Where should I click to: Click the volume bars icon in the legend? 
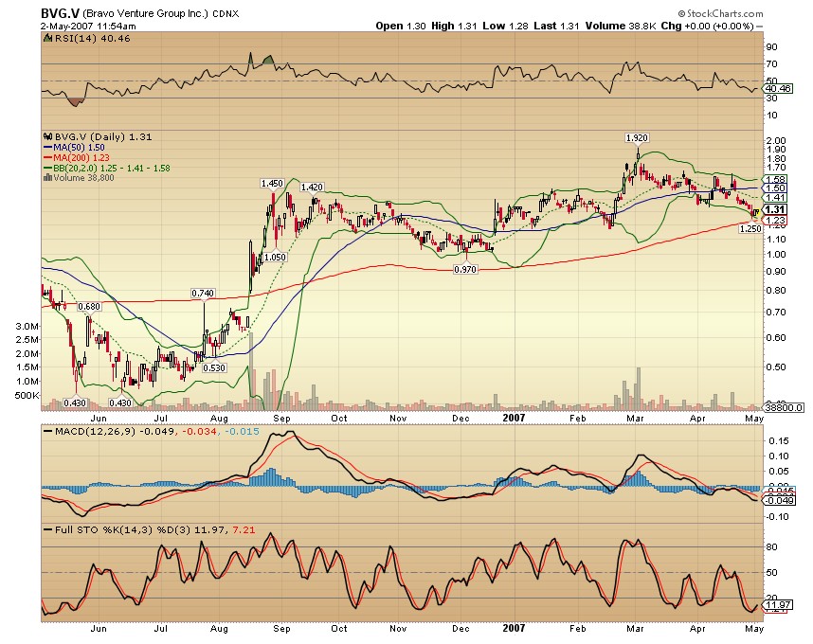[47, 178]
